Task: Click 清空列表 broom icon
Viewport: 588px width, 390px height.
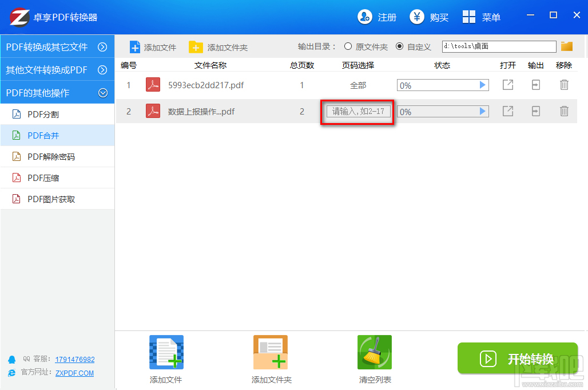Action: point(375,352)
